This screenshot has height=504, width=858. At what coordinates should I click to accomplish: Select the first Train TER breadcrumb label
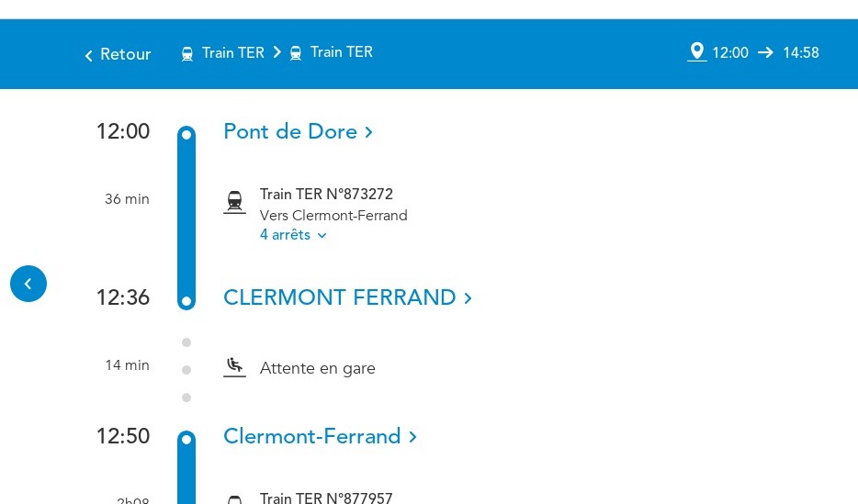(233, 52)
